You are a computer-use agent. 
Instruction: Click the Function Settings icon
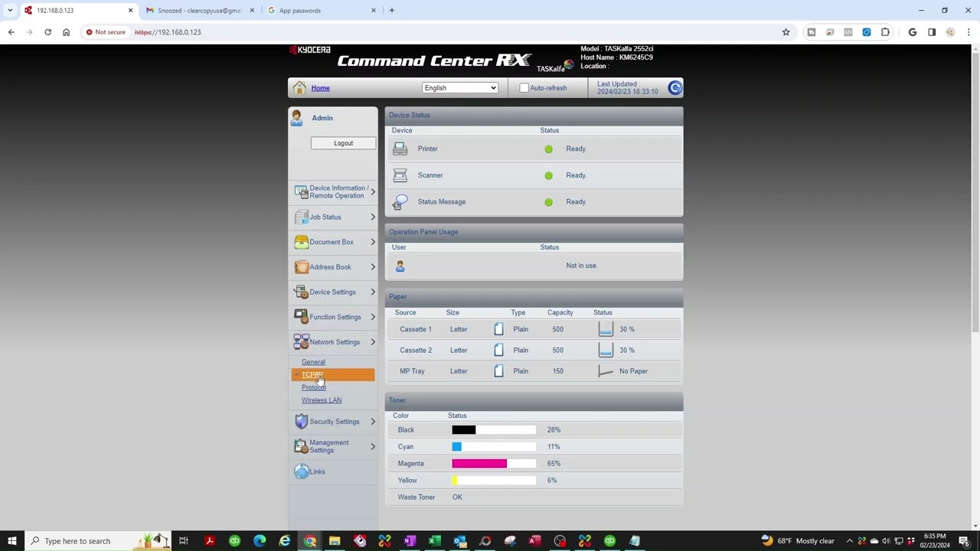[301, 317]
